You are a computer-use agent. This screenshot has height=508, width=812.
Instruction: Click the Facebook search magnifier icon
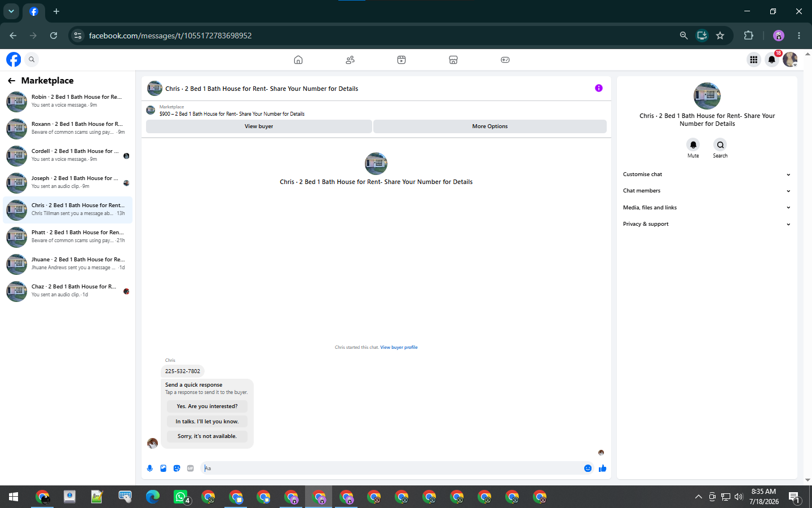coord(32,59)
